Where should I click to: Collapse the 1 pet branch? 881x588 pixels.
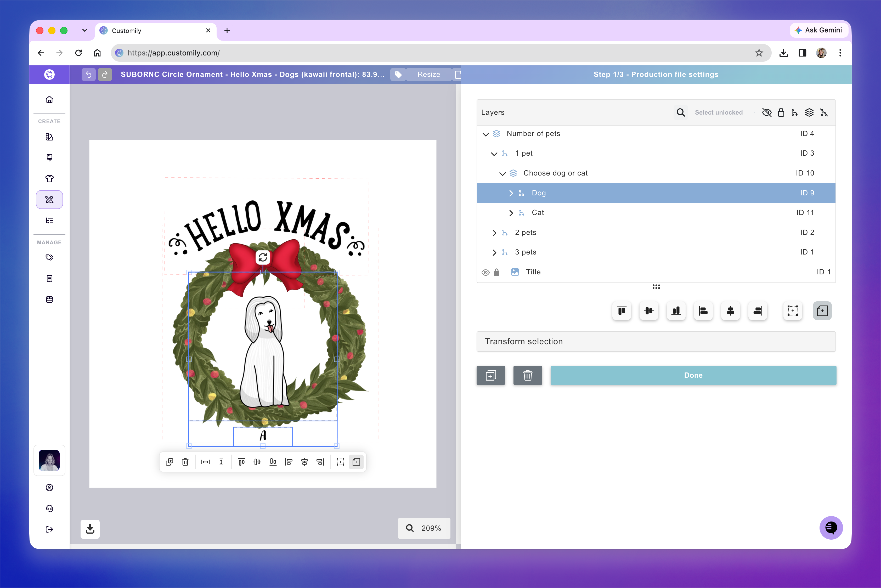(494, 154)
